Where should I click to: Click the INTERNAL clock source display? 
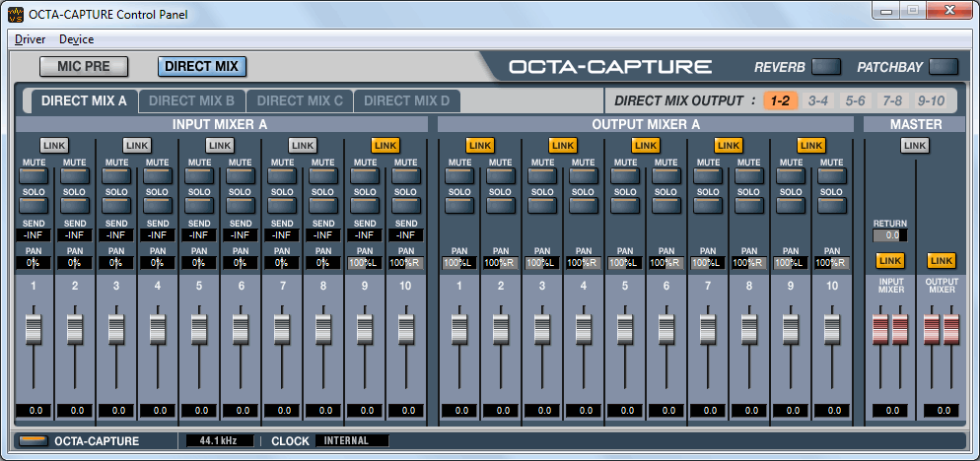click(352, 440)
